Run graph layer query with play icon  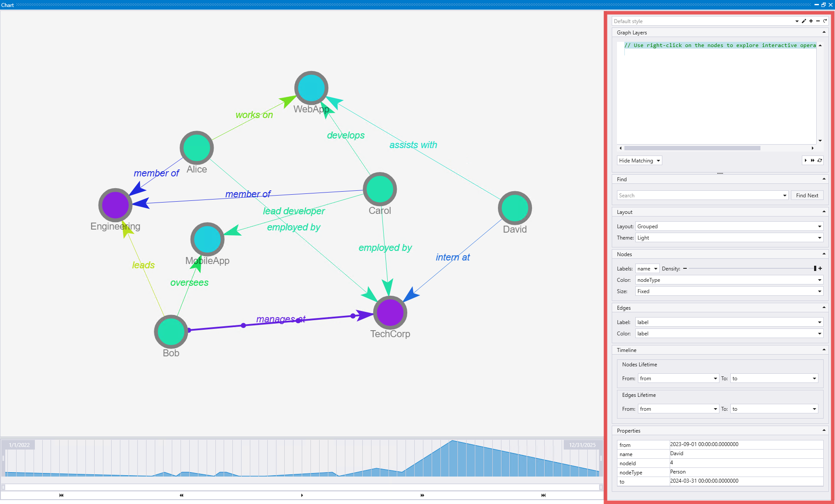pos(806,160)
